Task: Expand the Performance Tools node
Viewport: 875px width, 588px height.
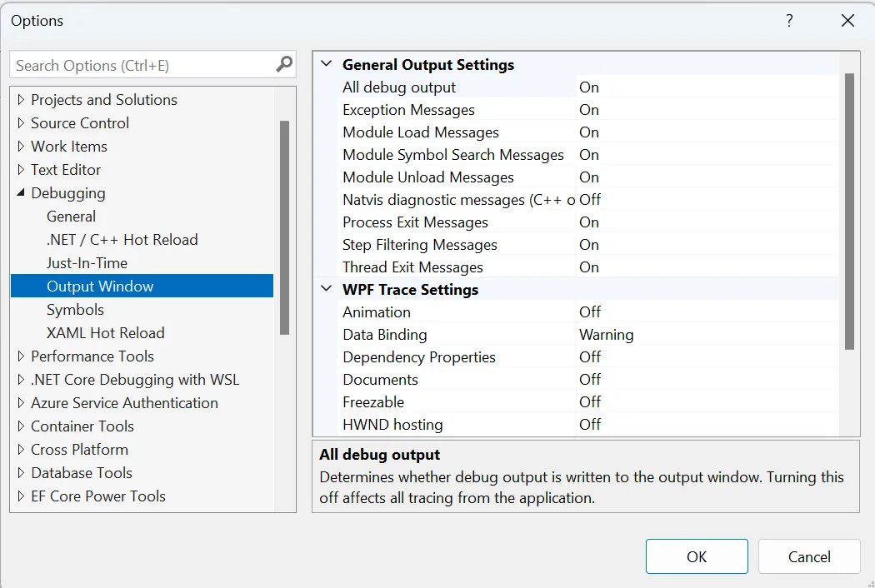Action: pyautogui.click(x=21, y=356)
